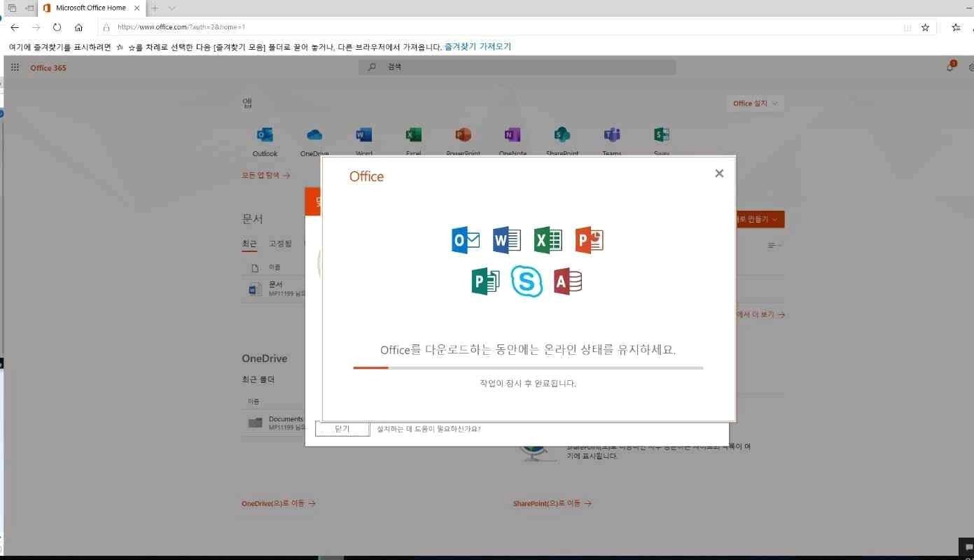Open the Sway app icon
974x560 pixels.
pos(662,135)
